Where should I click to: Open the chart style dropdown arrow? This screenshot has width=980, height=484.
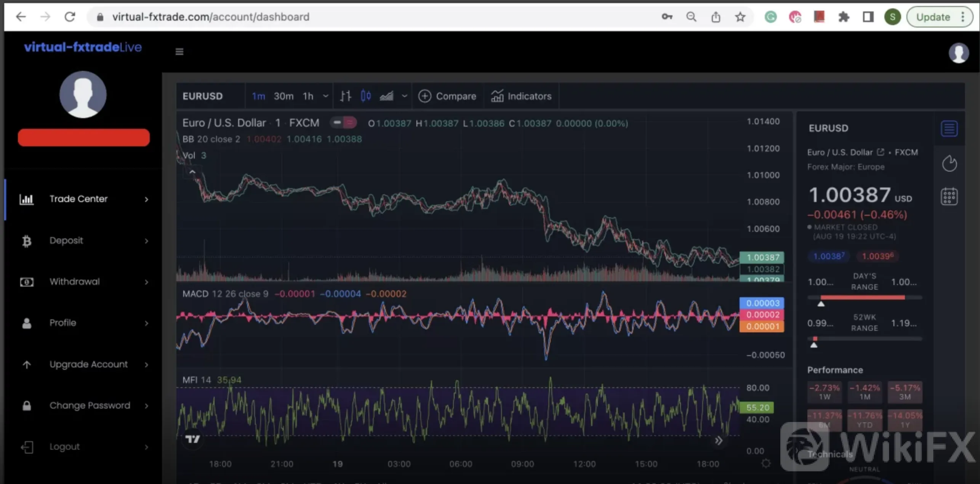[405, 96]
